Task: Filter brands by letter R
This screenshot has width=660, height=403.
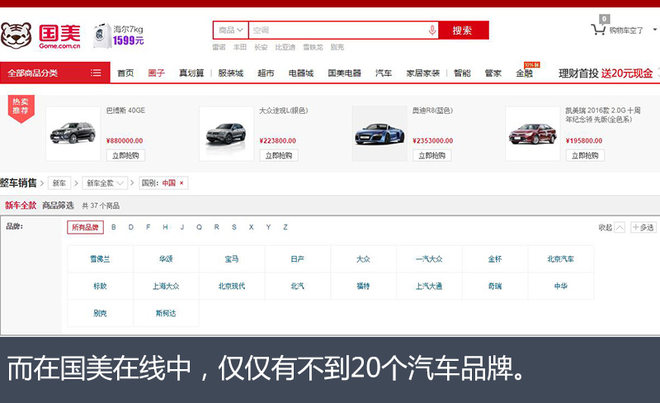Action: point(217,227)
